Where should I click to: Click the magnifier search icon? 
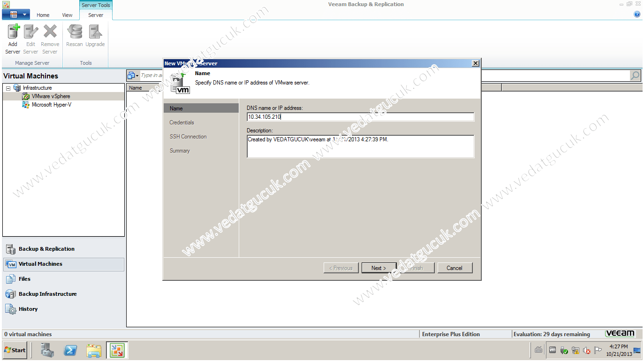[x=635, y=75]
